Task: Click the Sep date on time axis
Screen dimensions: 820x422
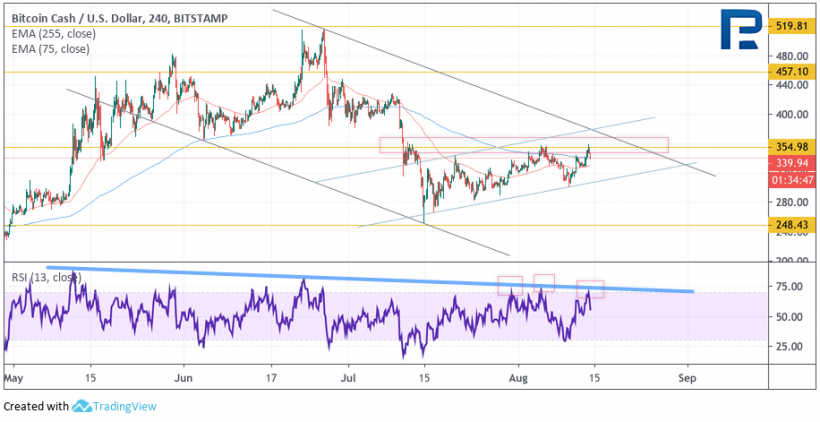Action: (686, 379)
